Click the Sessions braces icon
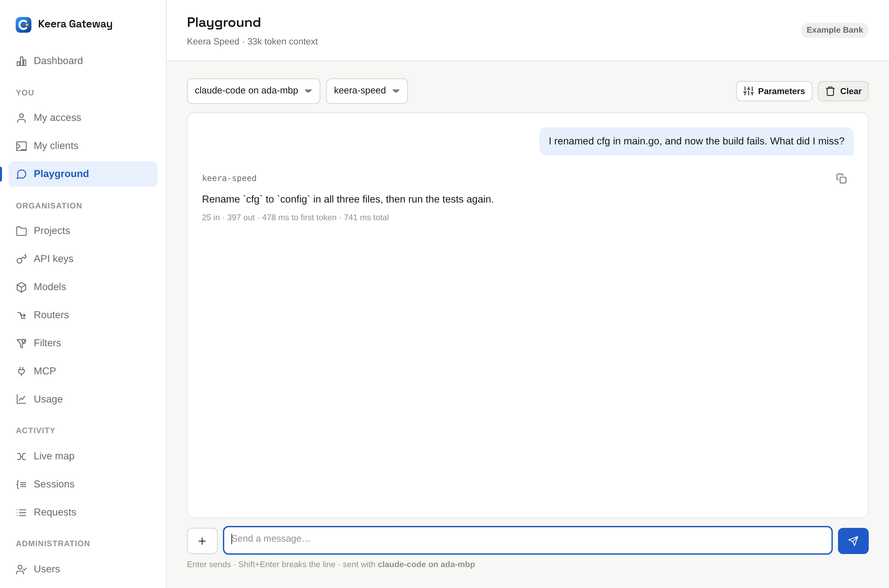 pos(21,484)
